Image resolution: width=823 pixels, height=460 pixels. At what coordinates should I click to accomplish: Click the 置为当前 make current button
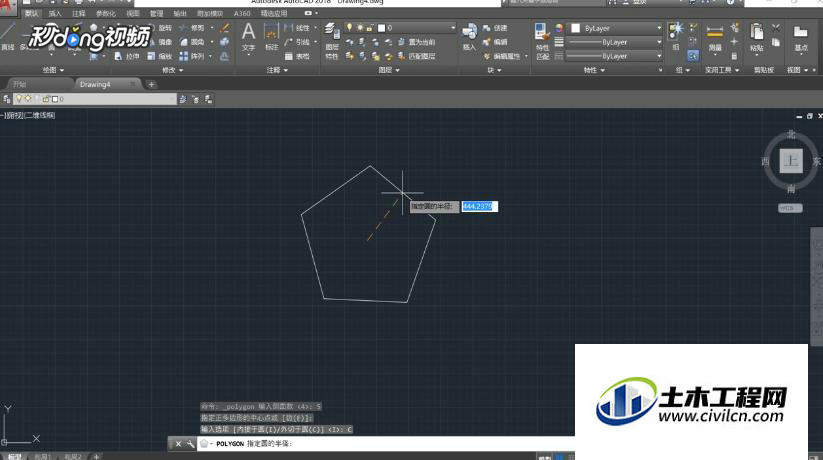pos(416,42)
